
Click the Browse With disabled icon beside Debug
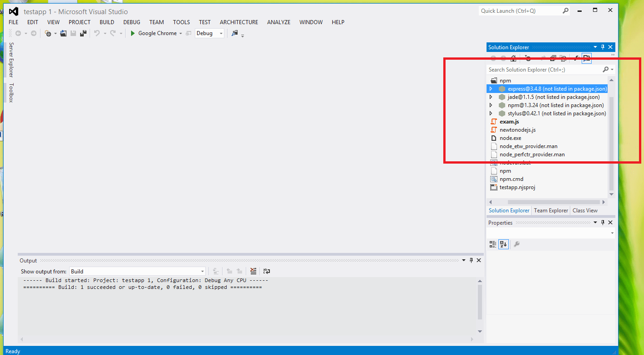pyautogui.click(x=188, y=33)
